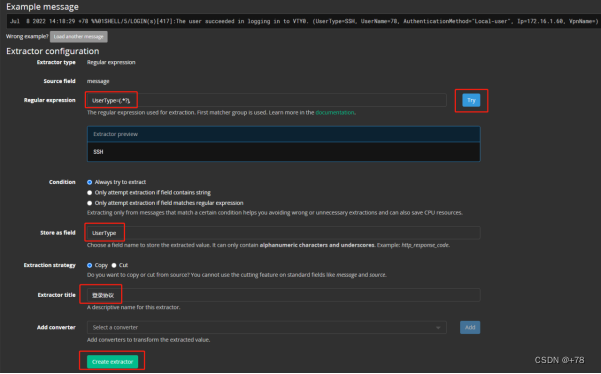Click the Add converter button

coord(470,328)
